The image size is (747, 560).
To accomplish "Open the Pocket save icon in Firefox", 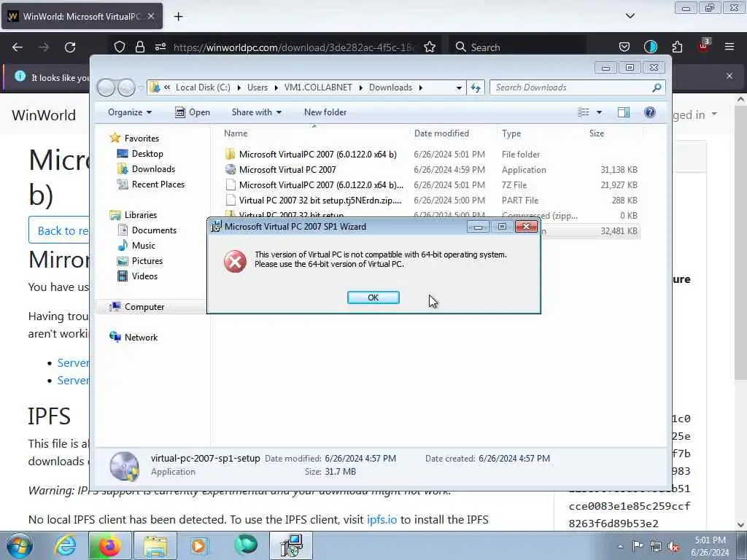I will (x=624, y=47).
